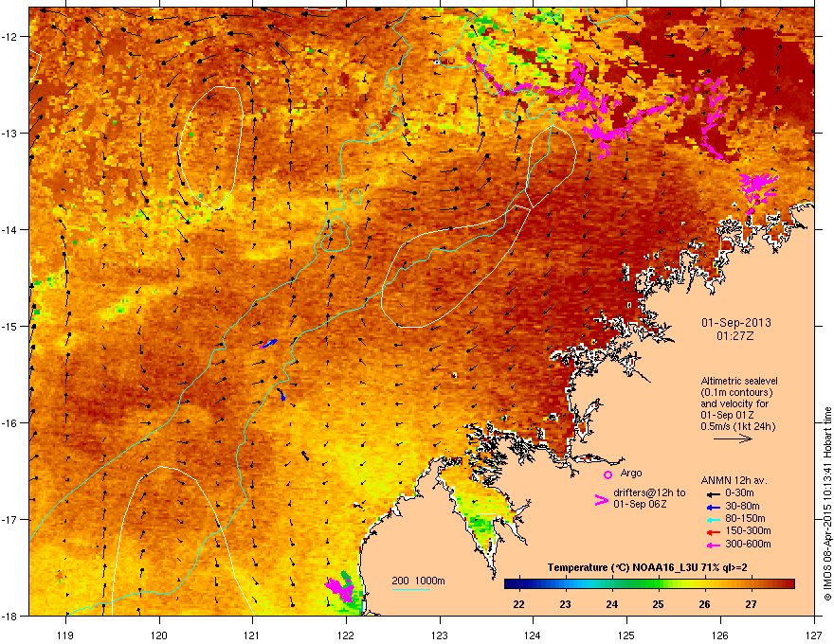Click the time label 01:27Z
This screenshot has width=834, height=644.
tap(735, 336)
